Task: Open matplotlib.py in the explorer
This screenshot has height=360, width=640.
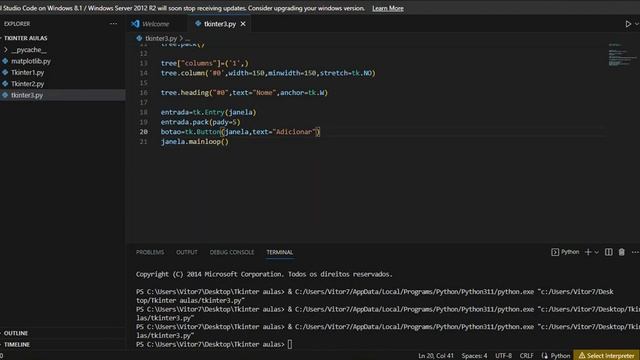Action: click(x=31, y=61)
